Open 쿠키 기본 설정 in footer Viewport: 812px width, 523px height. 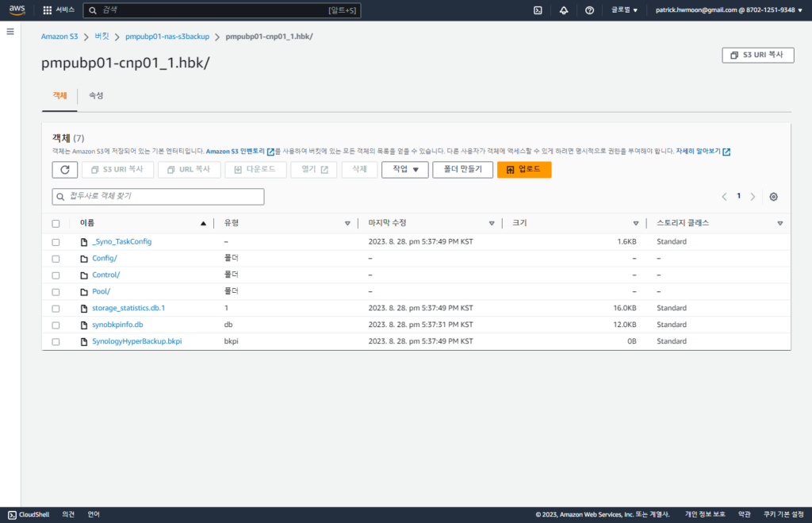coord(783,515)
